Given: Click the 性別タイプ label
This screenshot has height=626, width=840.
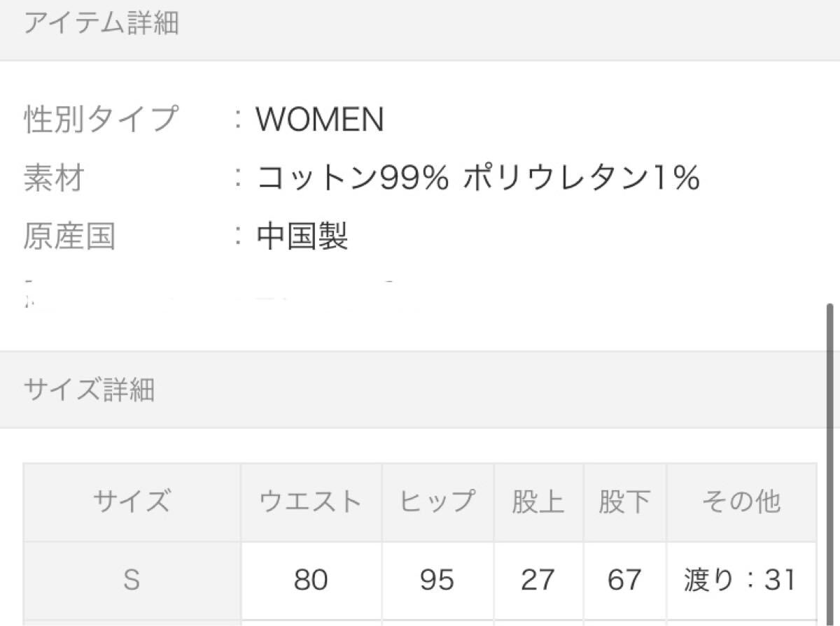Looking at the screenshot, I should pos(101,120).
